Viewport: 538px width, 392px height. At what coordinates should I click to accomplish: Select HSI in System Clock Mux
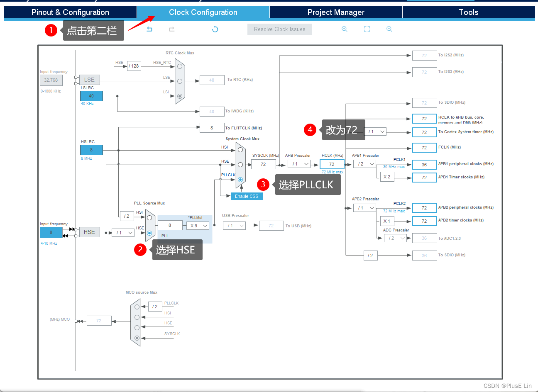tap(240, 150)
